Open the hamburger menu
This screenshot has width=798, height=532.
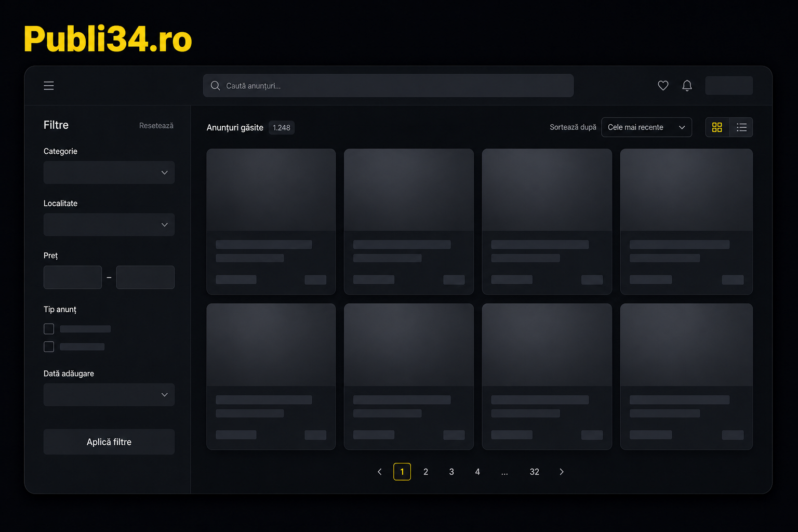pyautogui.click(x=49, y=86)
